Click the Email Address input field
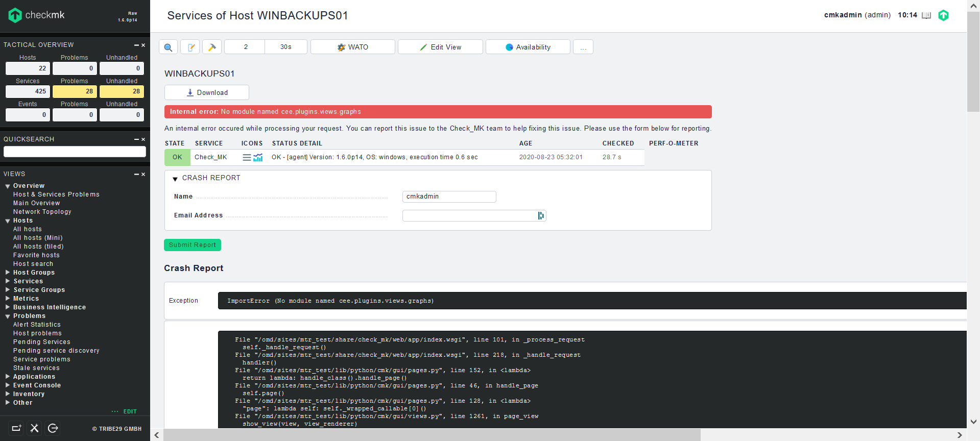 tap(474, 216)
